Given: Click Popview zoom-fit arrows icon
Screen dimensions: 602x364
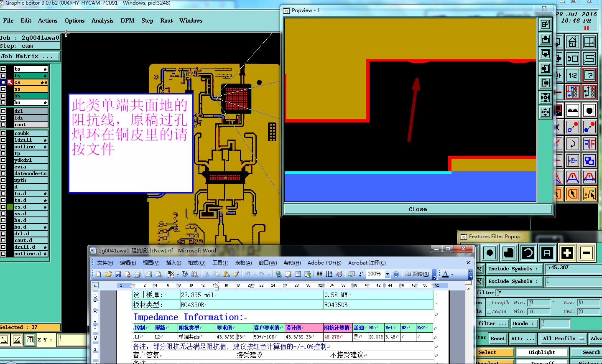Looking at the screenshot, I should click(545, 97).
